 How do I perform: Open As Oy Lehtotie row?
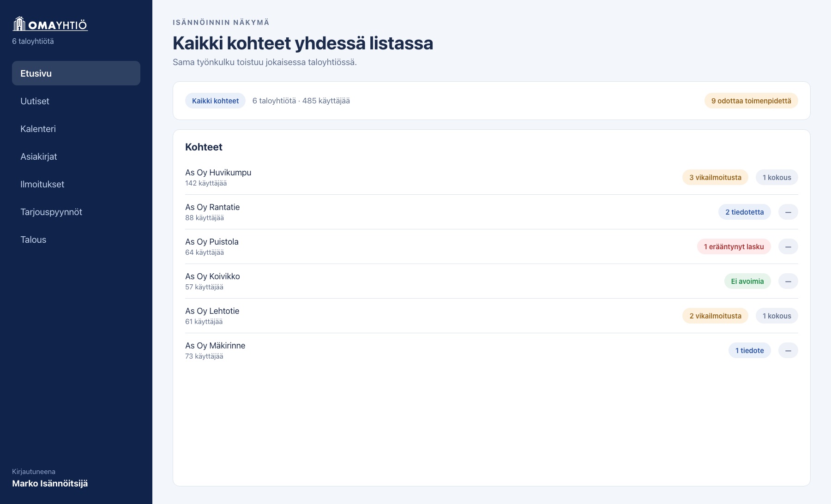[x=491, y=316]
